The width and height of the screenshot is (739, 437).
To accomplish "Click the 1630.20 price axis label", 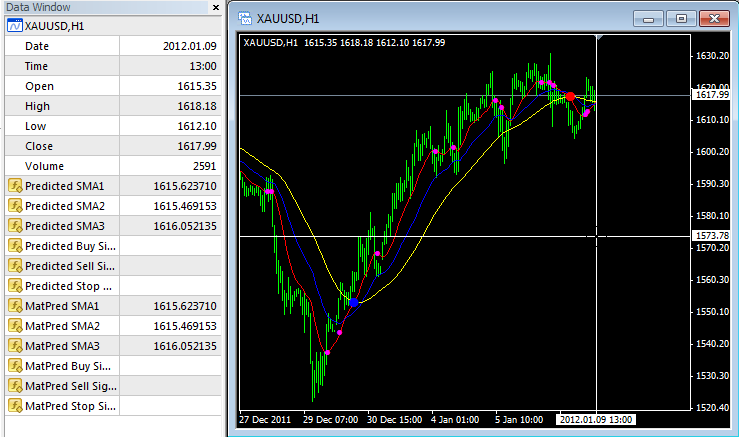I will (x=713, y=56).
